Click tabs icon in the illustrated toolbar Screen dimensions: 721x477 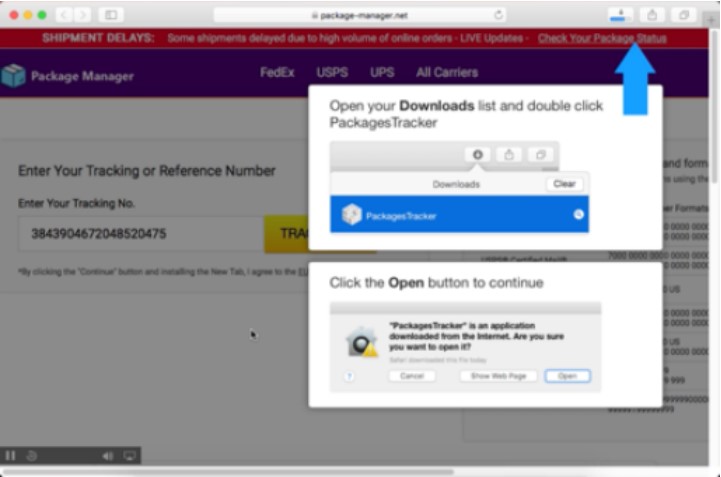pyautogui.click(x=540, y=155)
